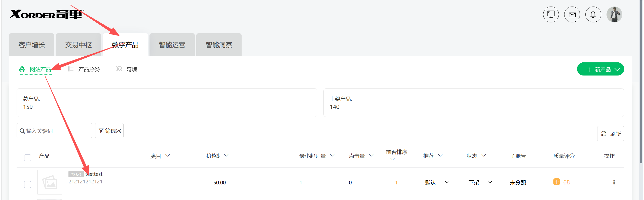The image size is (644, 200).
Task: Expand the 状态 column header arrow
Action: tap(483, 156)
